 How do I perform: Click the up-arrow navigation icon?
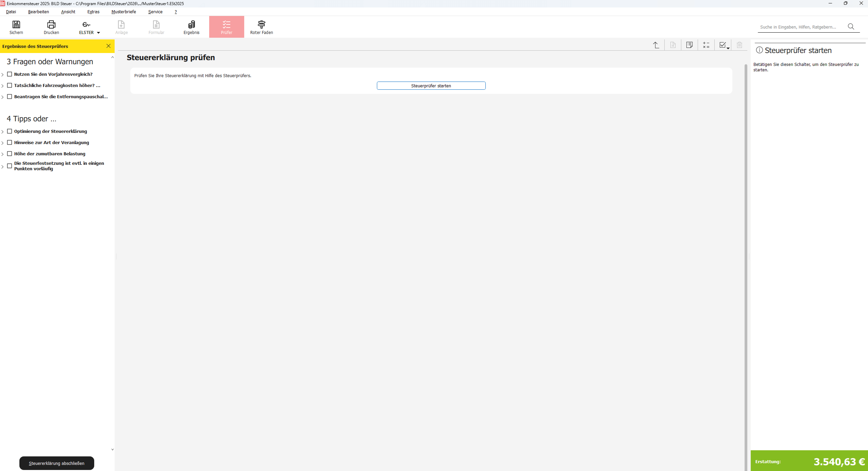656,45
